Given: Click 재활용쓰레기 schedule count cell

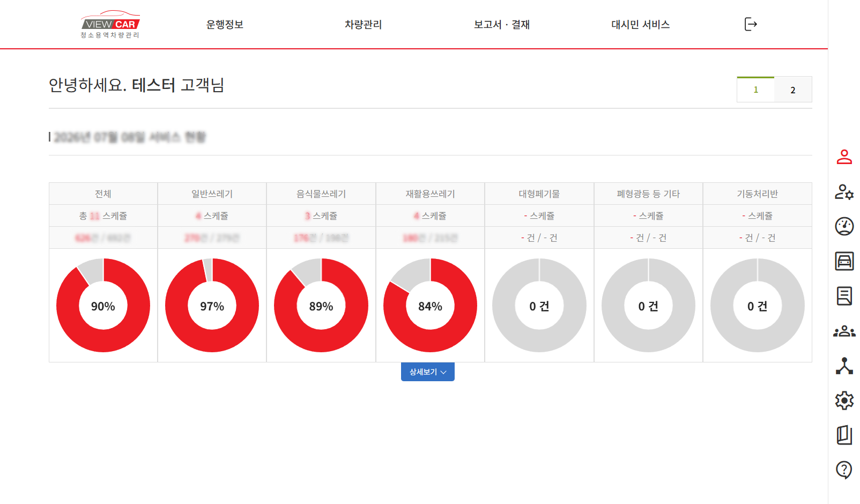Looking at the screenshot, I should click(x=430, y=216).
